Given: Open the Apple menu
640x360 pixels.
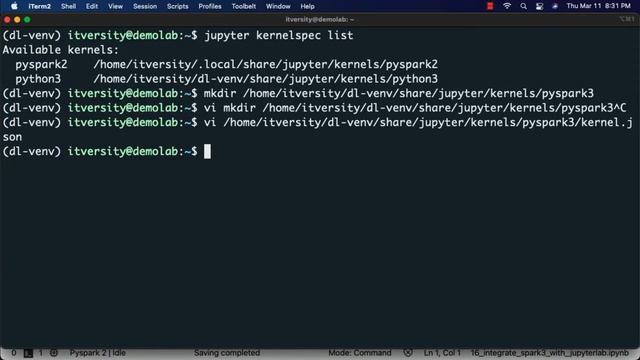Looking at the screenshot, I should (14, 6).
